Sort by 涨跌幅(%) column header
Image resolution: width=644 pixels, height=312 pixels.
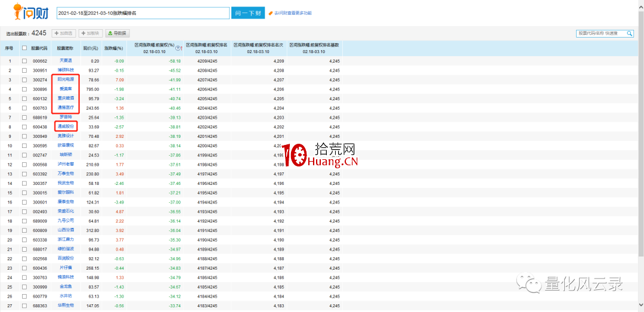(x=113, y=48)
